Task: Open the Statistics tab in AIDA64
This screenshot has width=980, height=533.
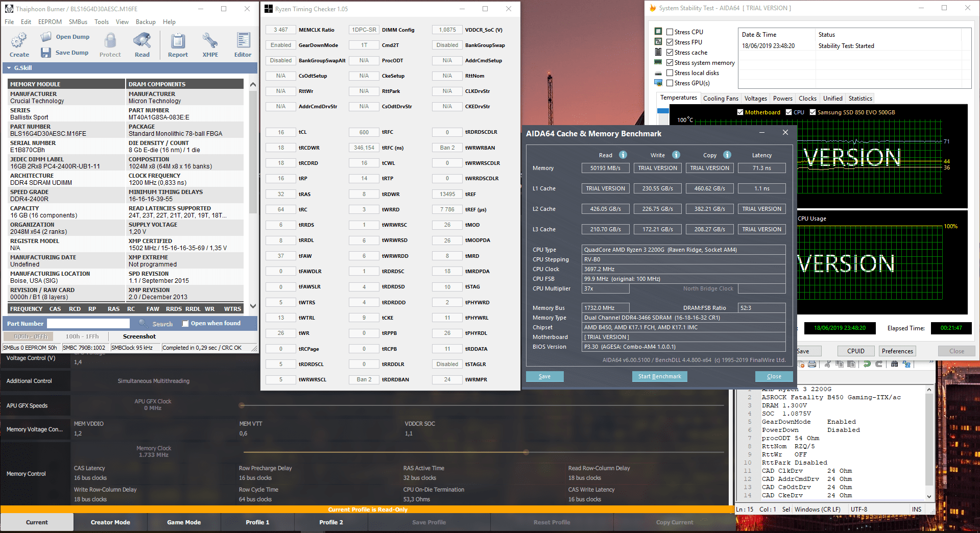Action: tap(860, 99)
